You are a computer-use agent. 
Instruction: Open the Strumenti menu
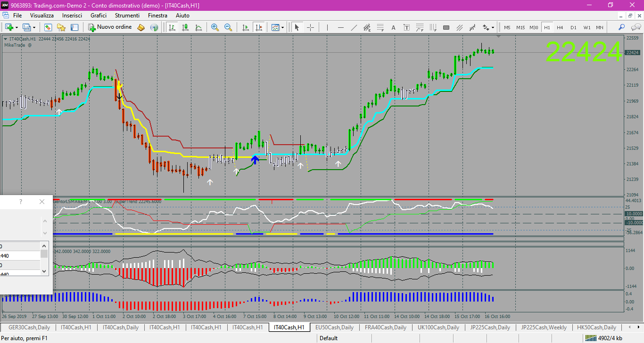click(127, 16)
